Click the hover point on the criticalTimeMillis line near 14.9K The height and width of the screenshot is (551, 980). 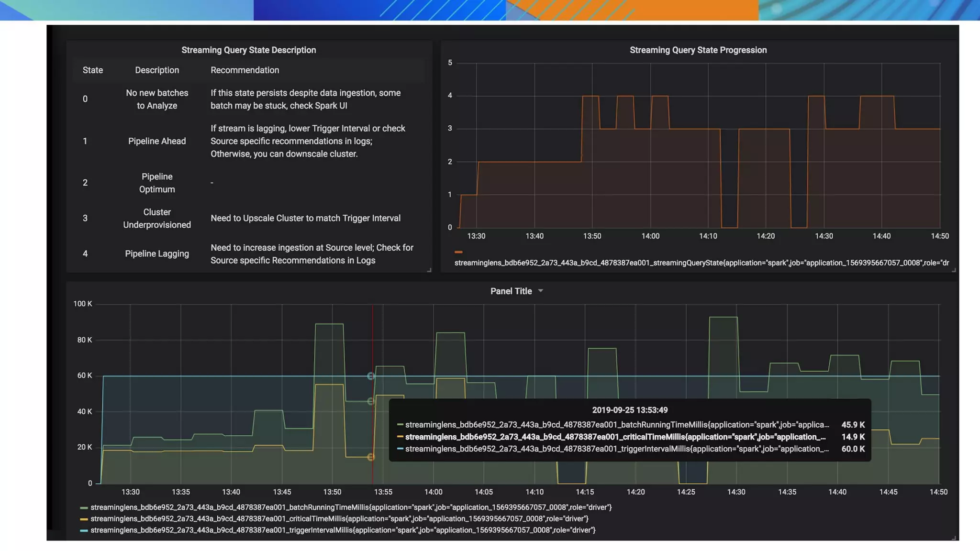pos(371,457)
